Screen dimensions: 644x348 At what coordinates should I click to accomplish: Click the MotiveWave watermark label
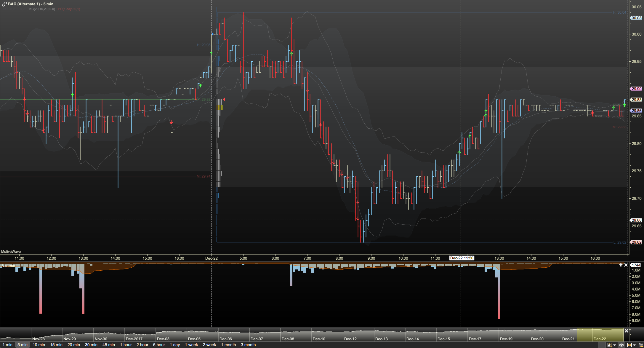pyautogui.click(x=11, y=252)
